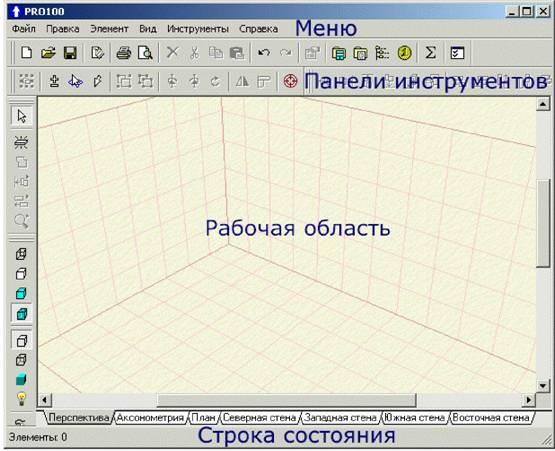
Task: Open the Элемент menu
Action: click(109, 29)
